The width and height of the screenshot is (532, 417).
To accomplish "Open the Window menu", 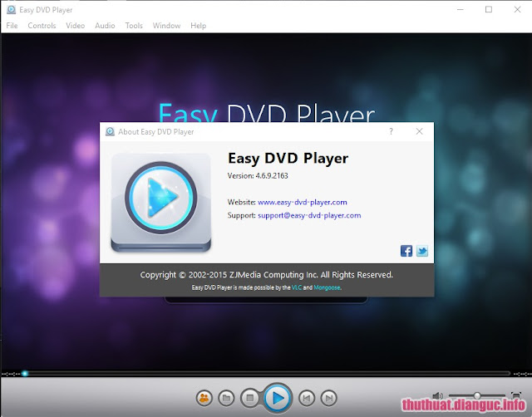I will pyautogui.click(x=166, y=26).
